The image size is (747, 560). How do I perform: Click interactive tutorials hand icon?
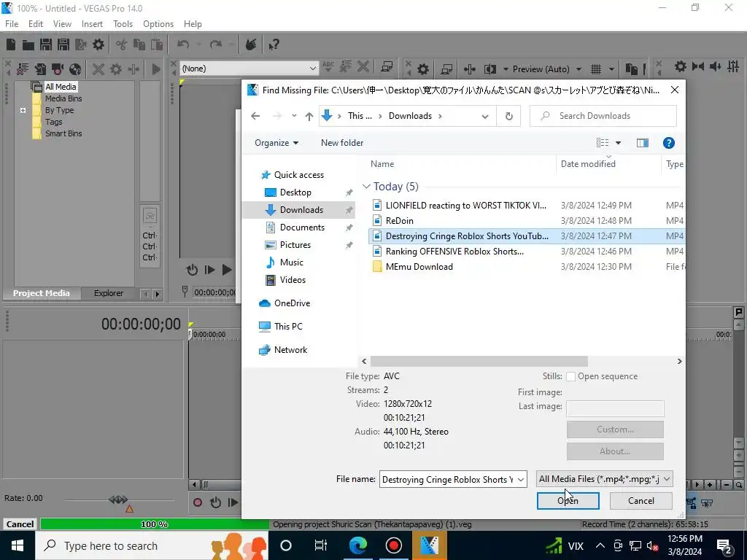251,44
